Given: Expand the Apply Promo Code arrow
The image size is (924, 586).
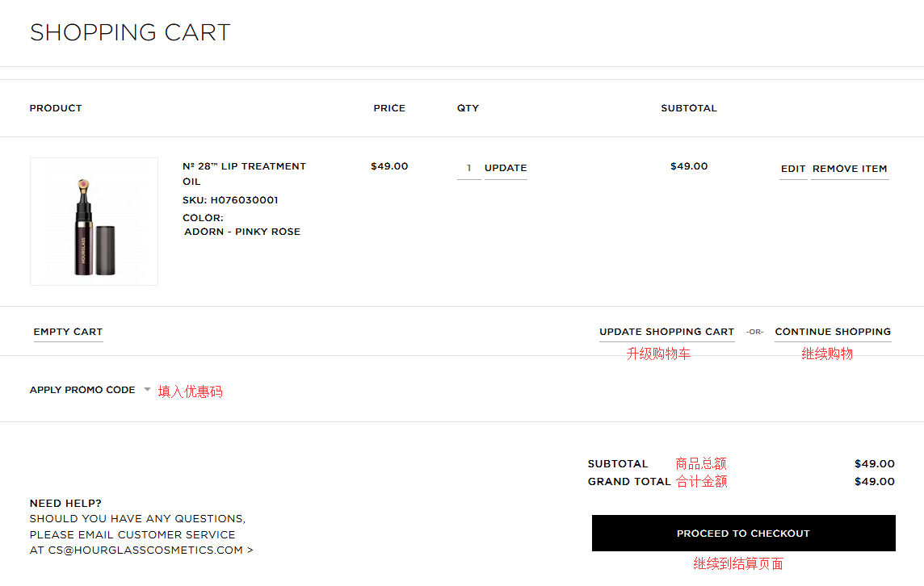Looking at the screenshot, I should pos(147,389).
